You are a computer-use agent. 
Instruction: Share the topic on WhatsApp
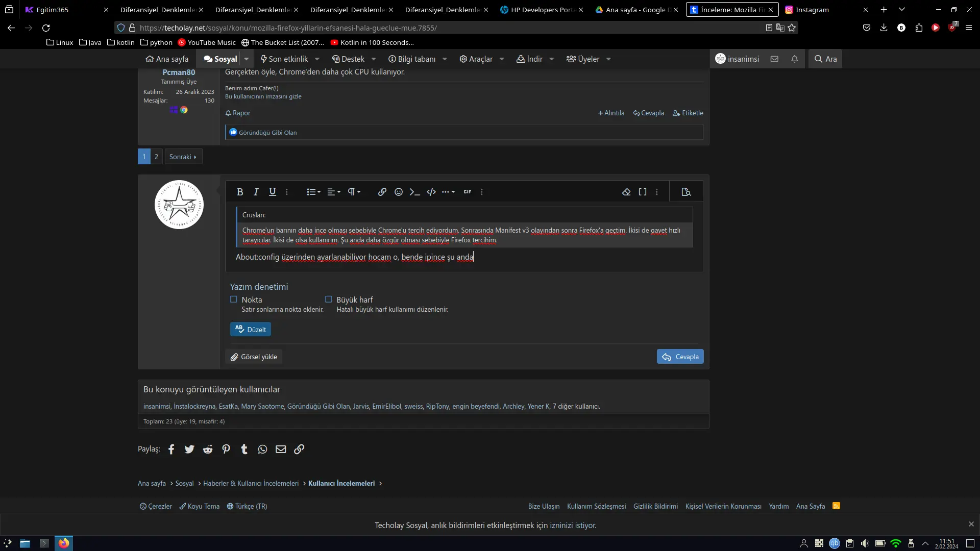(262, 449)
